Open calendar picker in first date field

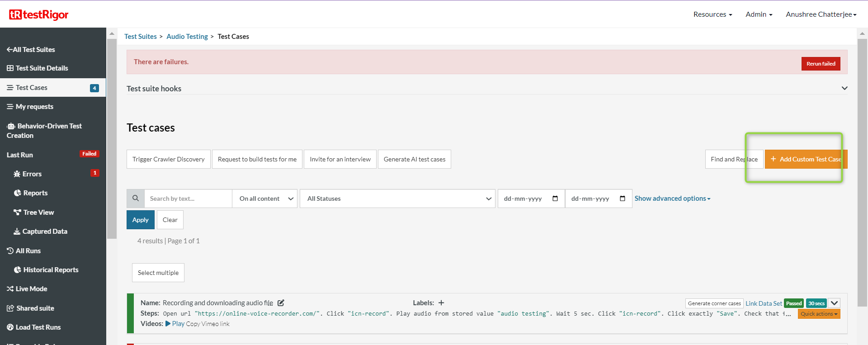pyautogui.click(x=555, y=198)
